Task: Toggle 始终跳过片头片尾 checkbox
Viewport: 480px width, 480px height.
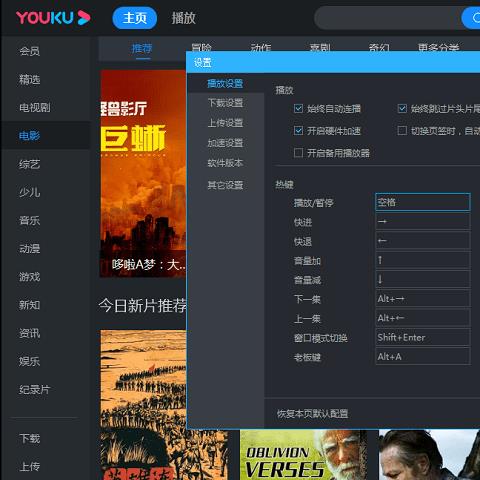Action: click(402, 108)
